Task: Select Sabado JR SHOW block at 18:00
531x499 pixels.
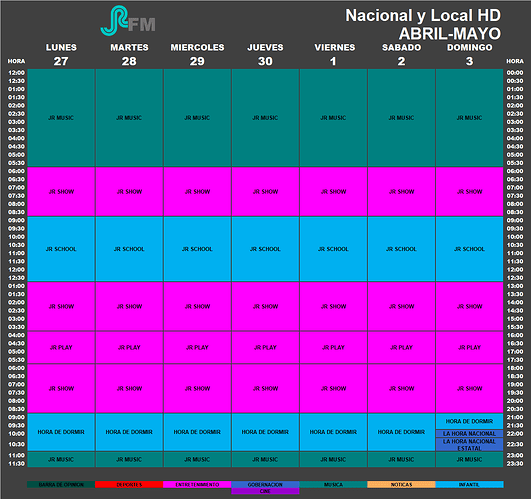Action: pos(401,388)
